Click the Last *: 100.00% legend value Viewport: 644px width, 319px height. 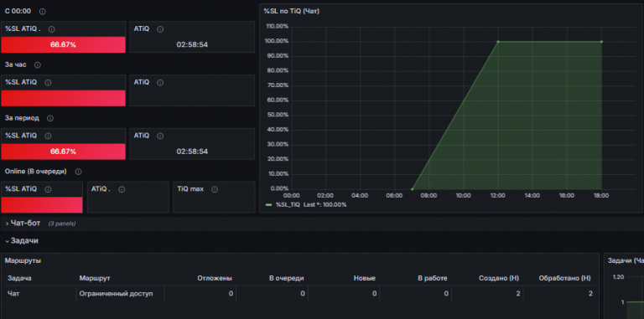pos(325,204)
